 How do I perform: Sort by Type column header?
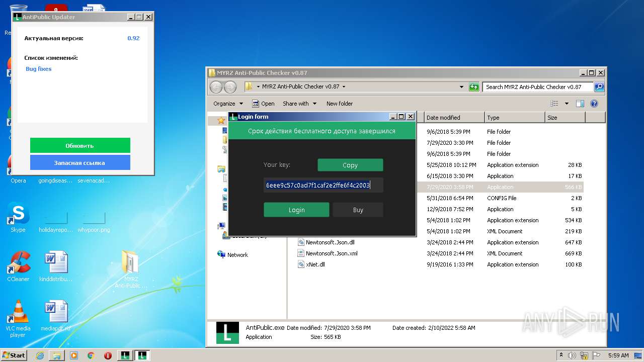click(515, 118)
